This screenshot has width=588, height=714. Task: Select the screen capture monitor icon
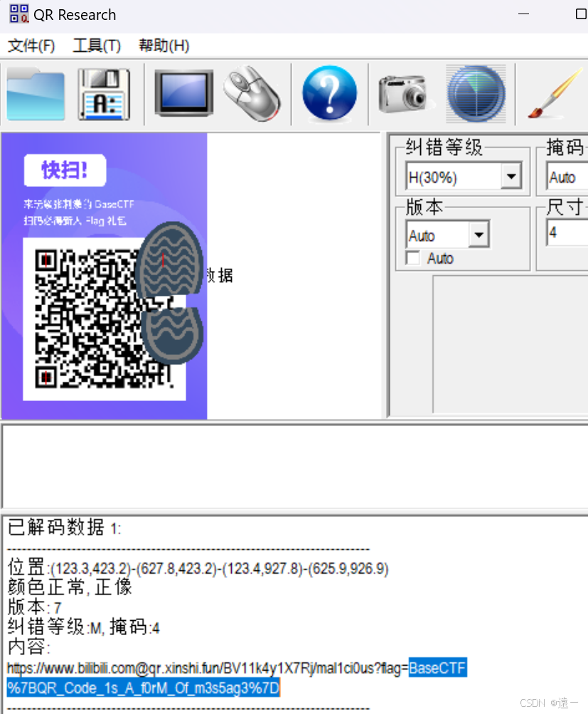tap(183, 93)
